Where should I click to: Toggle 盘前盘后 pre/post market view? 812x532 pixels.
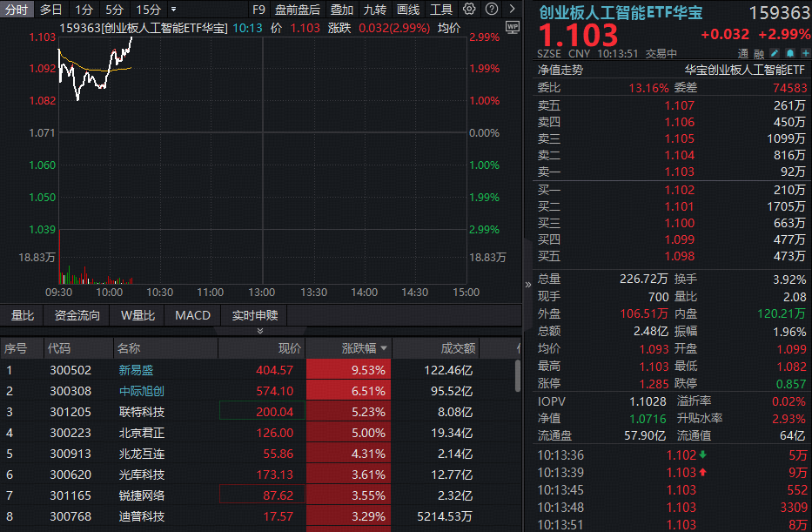coord(297,9)
